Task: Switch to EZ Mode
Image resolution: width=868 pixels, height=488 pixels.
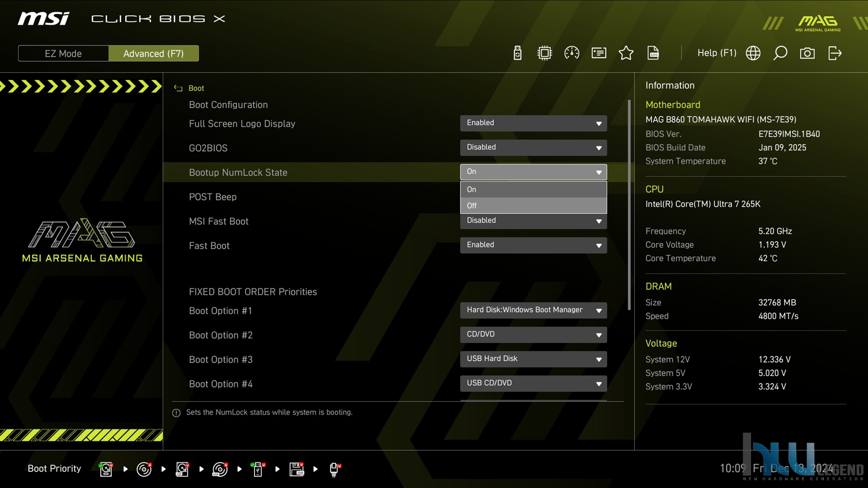Action: point(63,54)
